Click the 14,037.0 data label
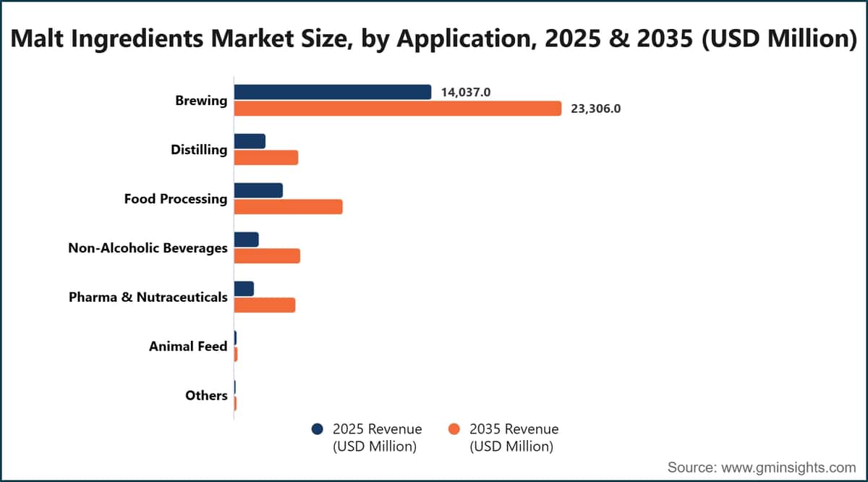868x482 pixels. (x=466, y=93)
